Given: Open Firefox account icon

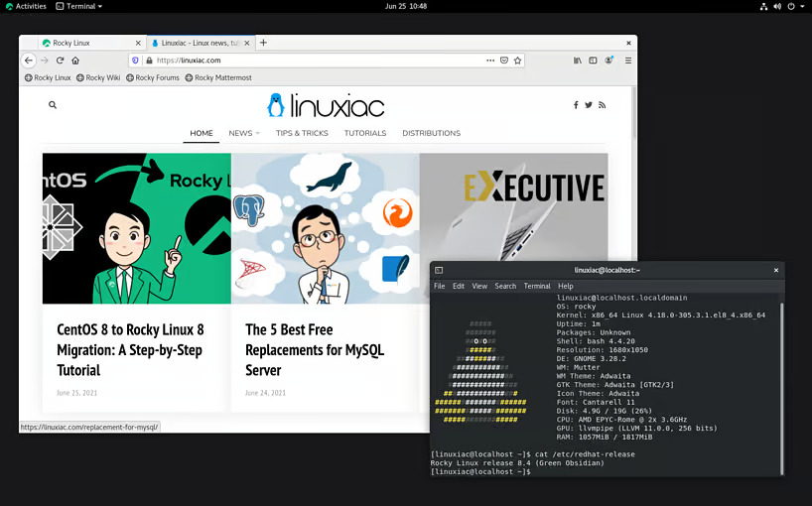Looking at the screenshot, I should 609,61.
